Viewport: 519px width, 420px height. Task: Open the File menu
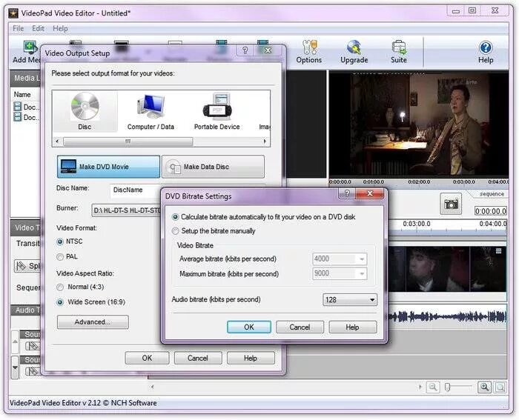(19, 28)
